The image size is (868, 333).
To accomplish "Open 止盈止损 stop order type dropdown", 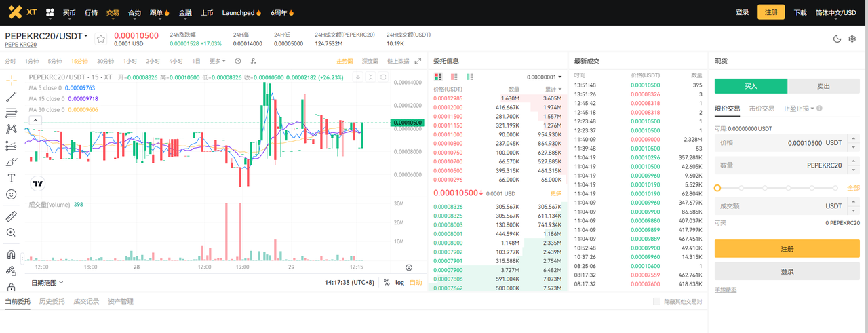I will [799, 109].
